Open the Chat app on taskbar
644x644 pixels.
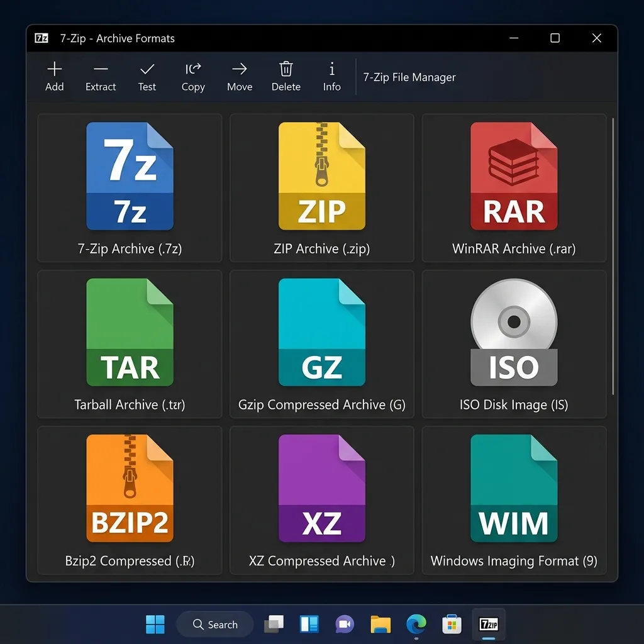345,625
